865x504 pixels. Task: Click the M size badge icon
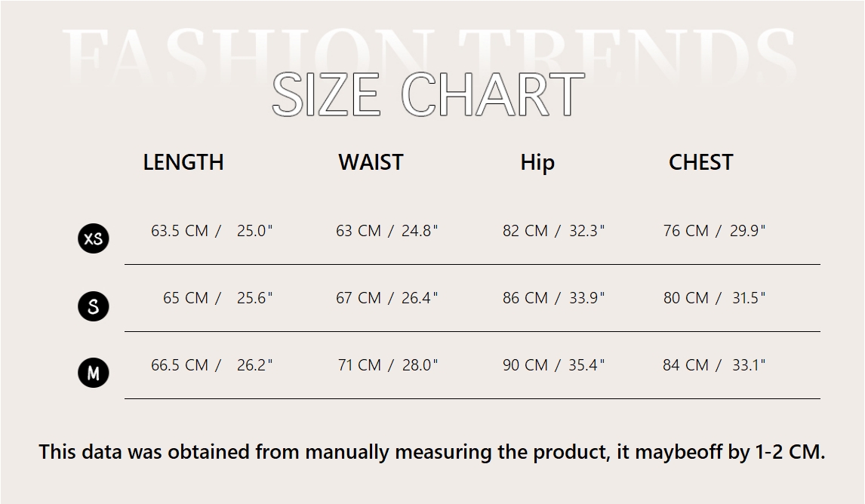tap(94, 373)
